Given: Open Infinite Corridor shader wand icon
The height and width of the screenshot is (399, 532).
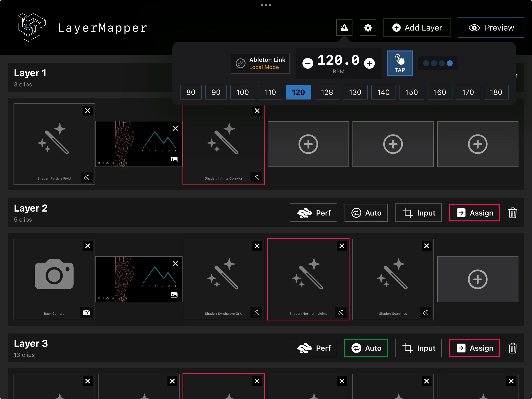Looking at the screenshot, I should pos(256,177).
